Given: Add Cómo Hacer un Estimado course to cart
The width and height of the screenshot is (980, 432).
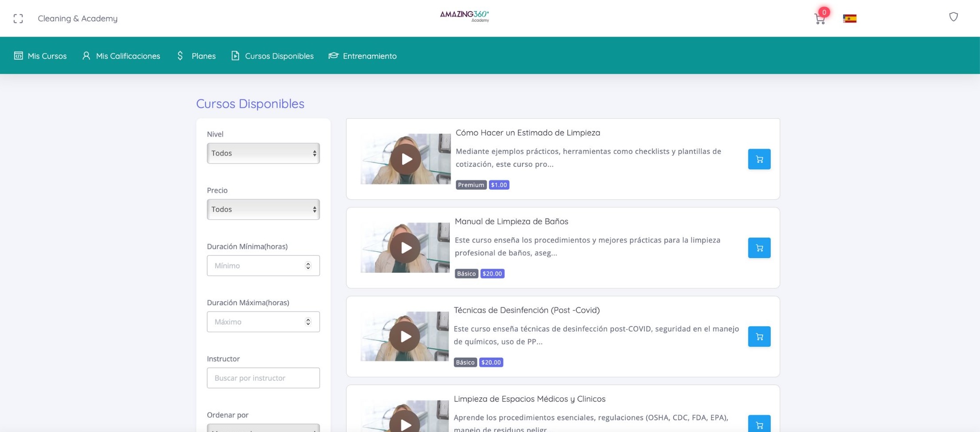Looking at the screenshot, I should click(x=759, y=159).
